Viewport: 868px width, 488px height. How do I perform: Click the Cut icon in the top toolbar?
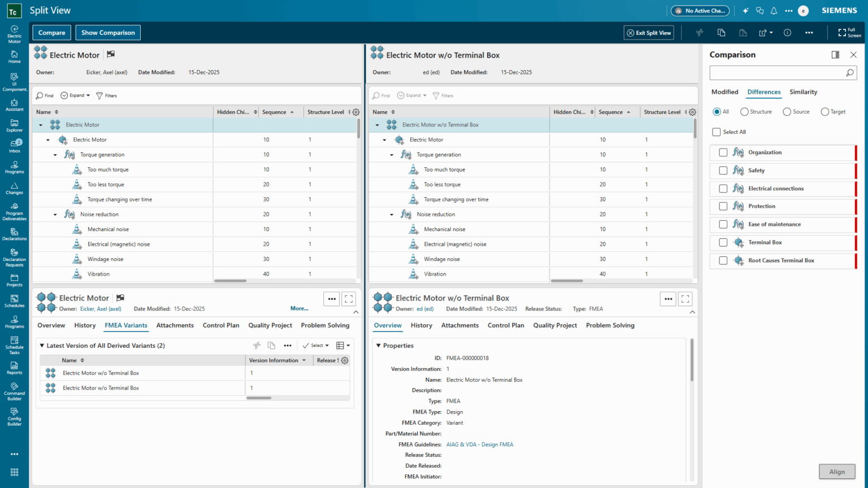tap(699, 32)
